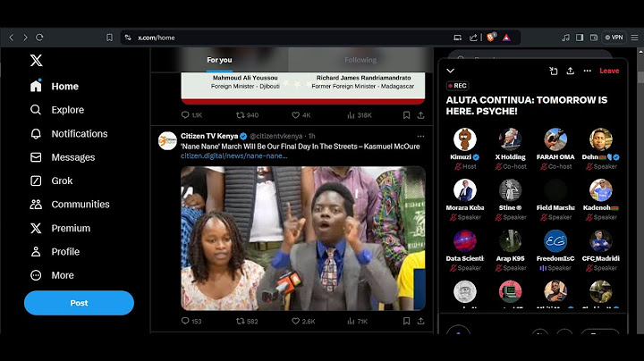Open speaker Data Scienti's avatar
Screen dimensions: 644x361
(x=465, y=240)
